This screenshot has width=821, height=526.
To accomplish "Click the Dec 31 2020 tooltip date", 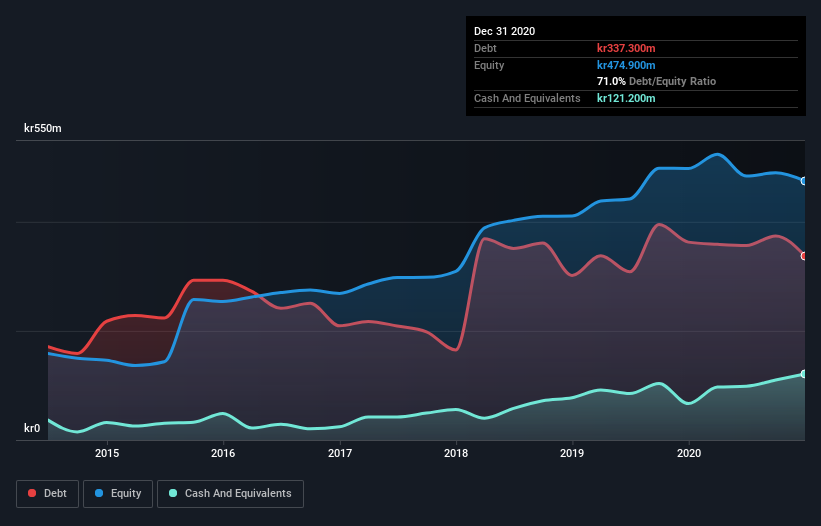I will (x=505, y=31).
